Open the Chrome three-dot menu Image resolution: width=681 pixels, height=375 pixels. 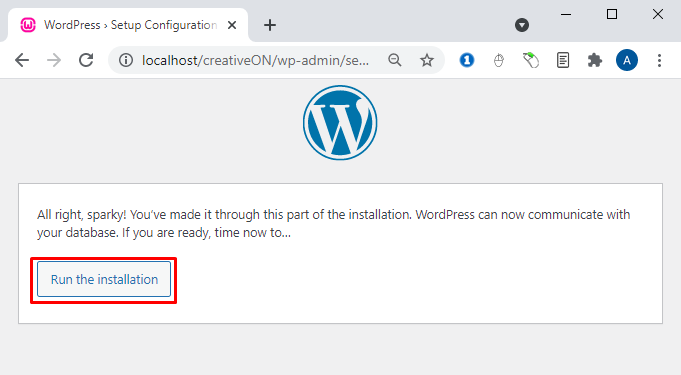[x=659, y=60]
